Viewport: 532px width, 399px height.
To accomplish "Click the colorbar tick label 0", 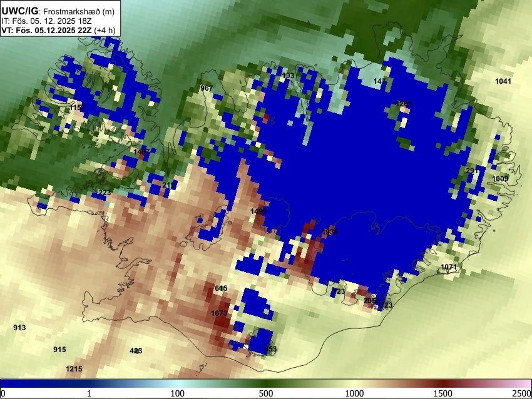I will pos(3,393).
